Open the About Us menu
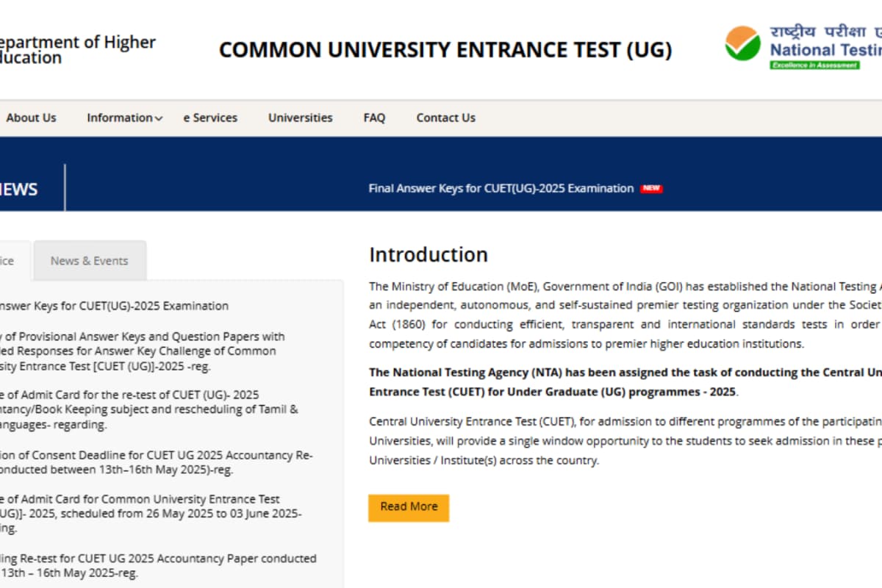This screenshot has width=882, height=588. [31, 118]
